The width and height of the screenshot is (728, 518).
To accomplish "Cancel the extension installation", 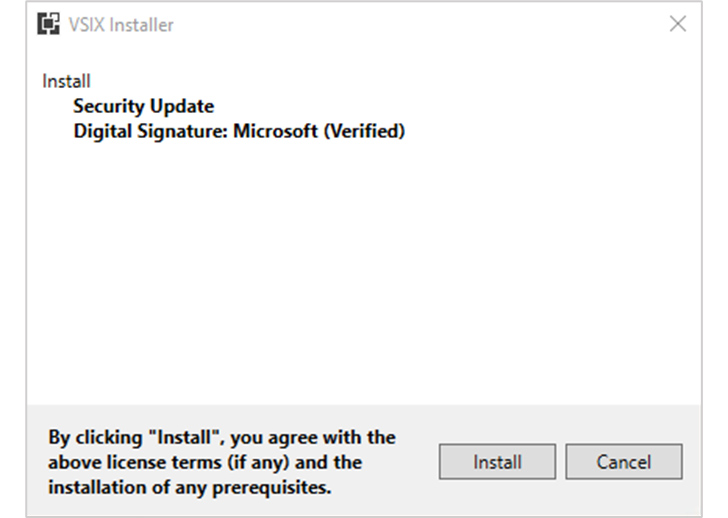I will (x=624, y=462).
